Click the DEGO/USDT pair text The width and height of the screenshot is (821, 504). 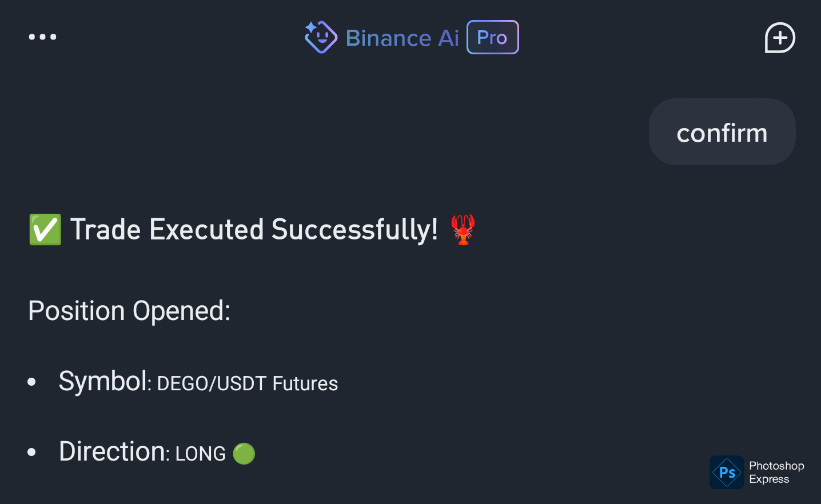(212, 383)
